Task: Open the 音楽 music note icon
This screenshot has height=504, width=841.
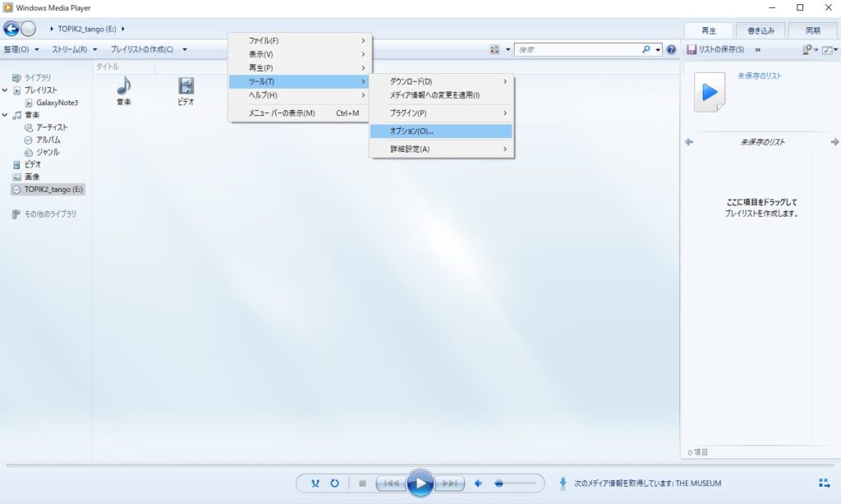Action: point(124,86)
